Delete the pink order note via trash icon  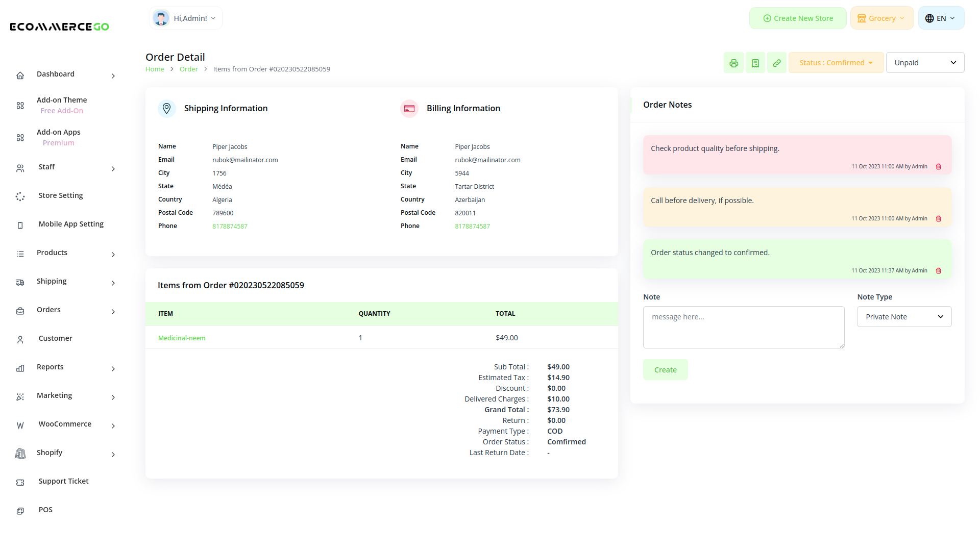pos(939,166)
